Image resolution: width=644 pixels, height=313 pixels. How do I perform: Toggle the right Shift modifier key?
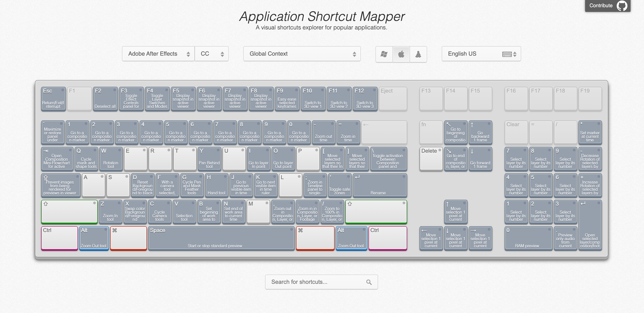click(376, 212)
